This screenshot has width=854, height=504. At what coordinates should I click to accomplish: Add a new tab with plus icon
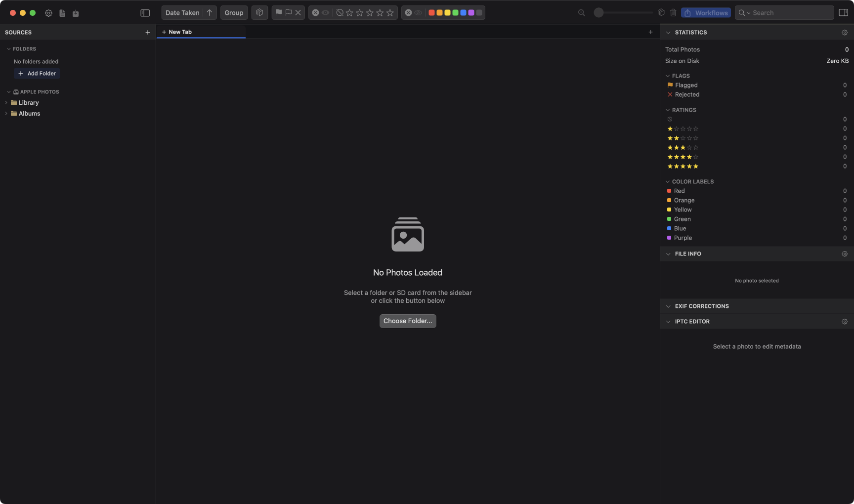click(x=650, y=32)
